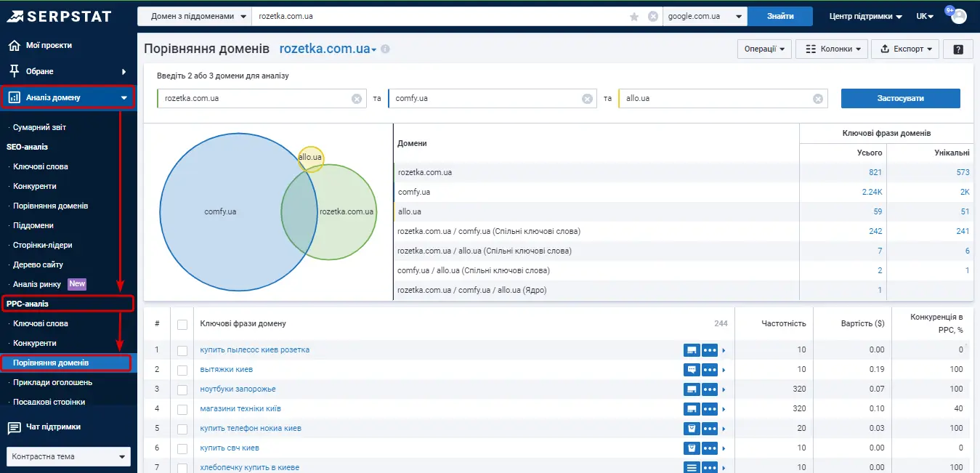Image resolution: width=980 pixels, height=473 pixels.
Task: Open the keyword link купить пылесос киев розетка
Action: pyautogui.click(x=255, y=350)
